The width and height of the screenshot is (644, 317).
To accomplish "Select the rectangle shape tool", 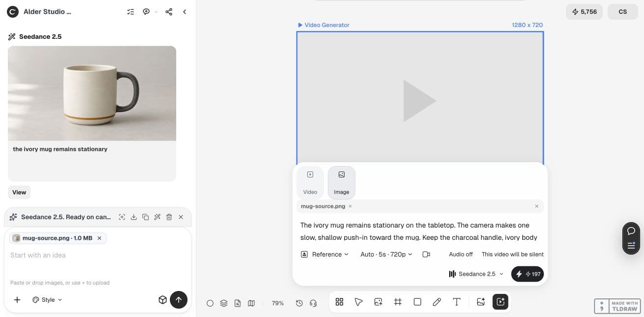I will tap(417, 302).
